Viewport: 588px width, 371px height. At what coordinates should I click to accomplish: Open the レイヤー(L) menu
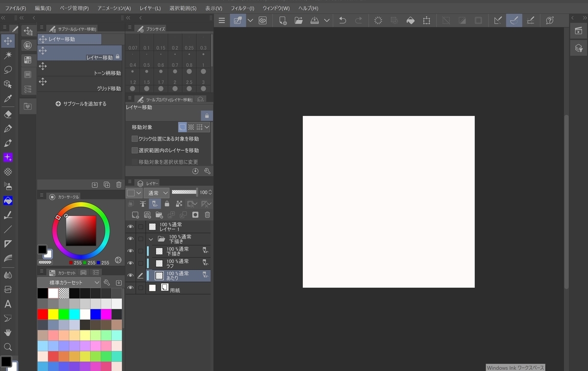(150, 8)
